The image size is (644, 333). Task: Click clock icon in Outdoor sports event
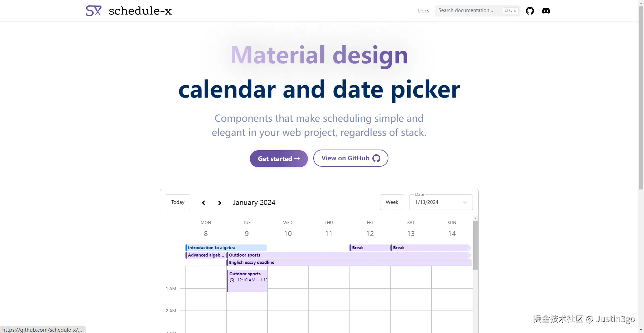coord(232,280)
